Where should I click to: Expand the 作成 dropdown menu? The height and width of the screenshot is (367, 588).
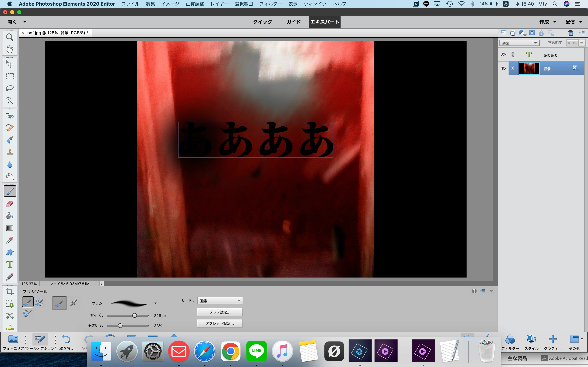pyautogui.click(x=548, y=22)
